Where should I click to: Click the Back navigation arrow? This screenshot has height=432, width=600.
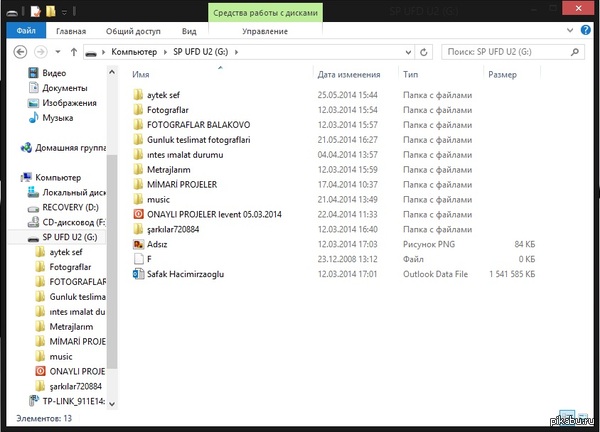tap(20, 52)
